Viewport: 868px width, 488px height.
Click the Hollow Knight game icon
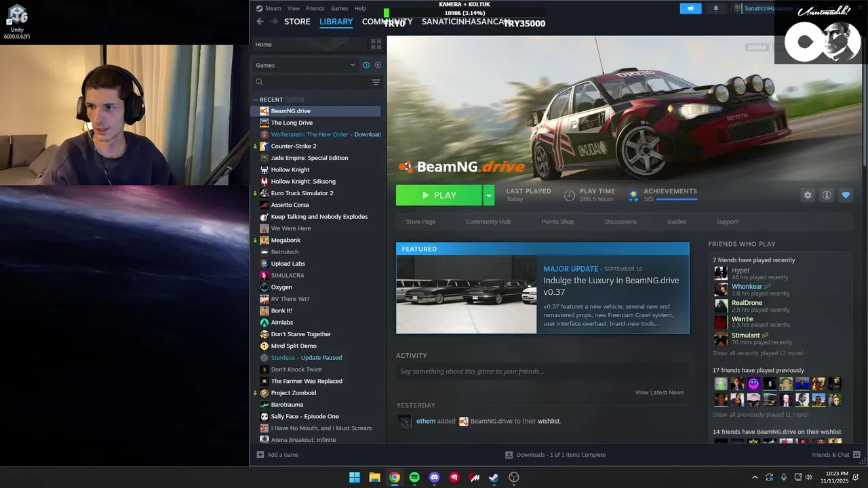pos(264,169)
